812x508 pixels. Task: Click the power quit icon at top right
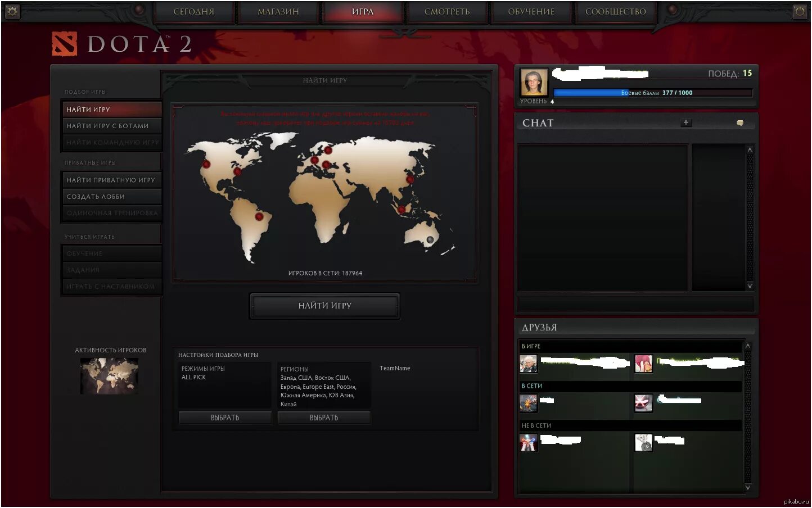pyautogui.click(x=800, y=11)
